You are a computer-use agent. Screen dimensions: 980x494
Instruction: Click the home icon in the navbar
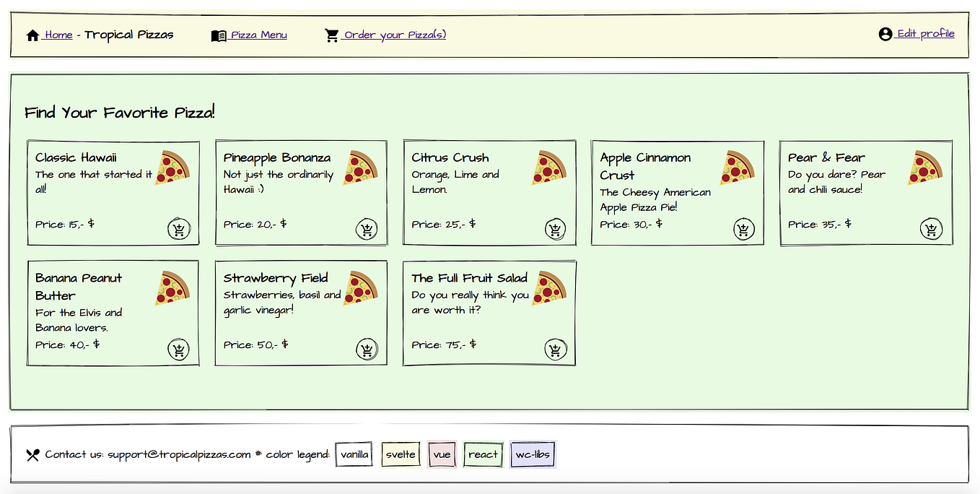click(32, 34)
